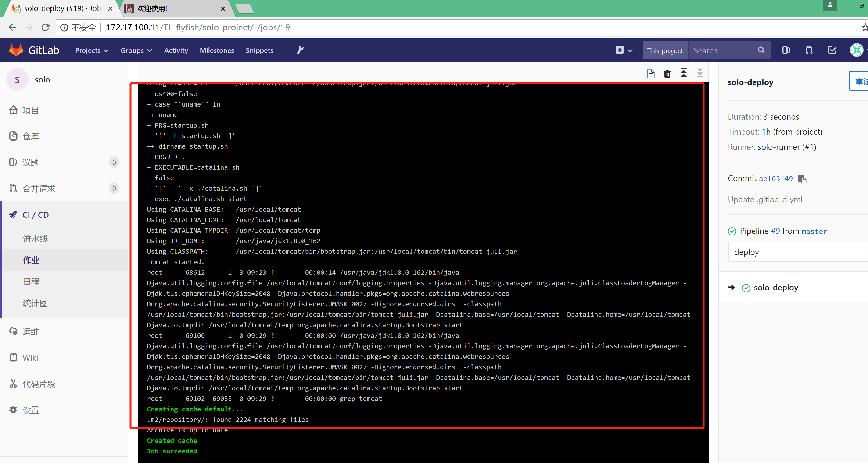Screen dimensions: 868x463
Task: Click the GitLab fox logo
Action: pyautogui.click(x=16, y=50)
